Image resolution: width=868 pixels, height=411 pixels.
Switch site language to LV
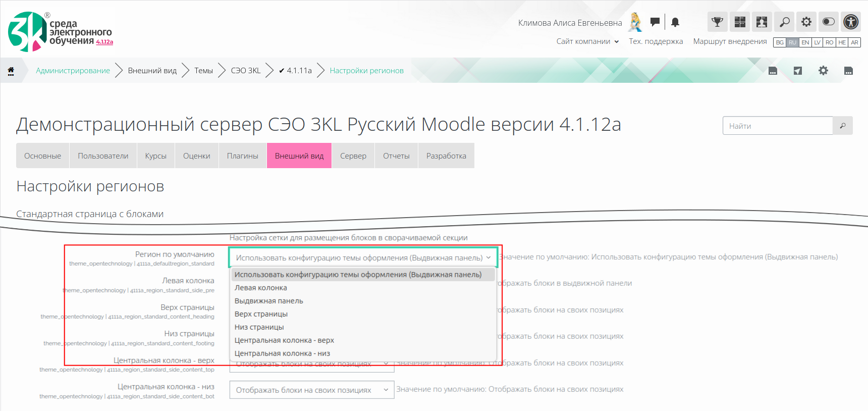pyautogui.click(x=818, y=42)
